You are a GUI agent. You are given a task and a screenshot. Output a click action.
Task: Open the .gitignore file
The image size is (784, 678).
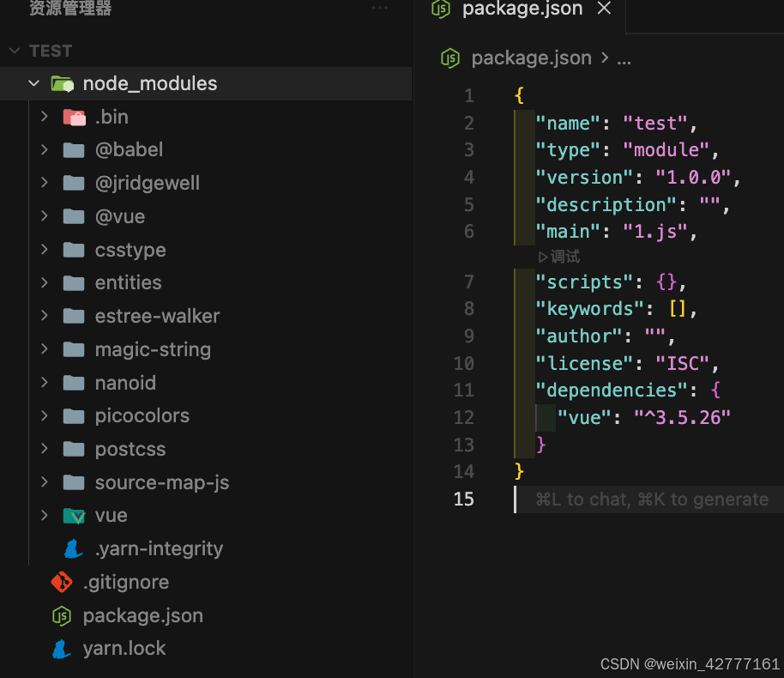tap(126, 583)
